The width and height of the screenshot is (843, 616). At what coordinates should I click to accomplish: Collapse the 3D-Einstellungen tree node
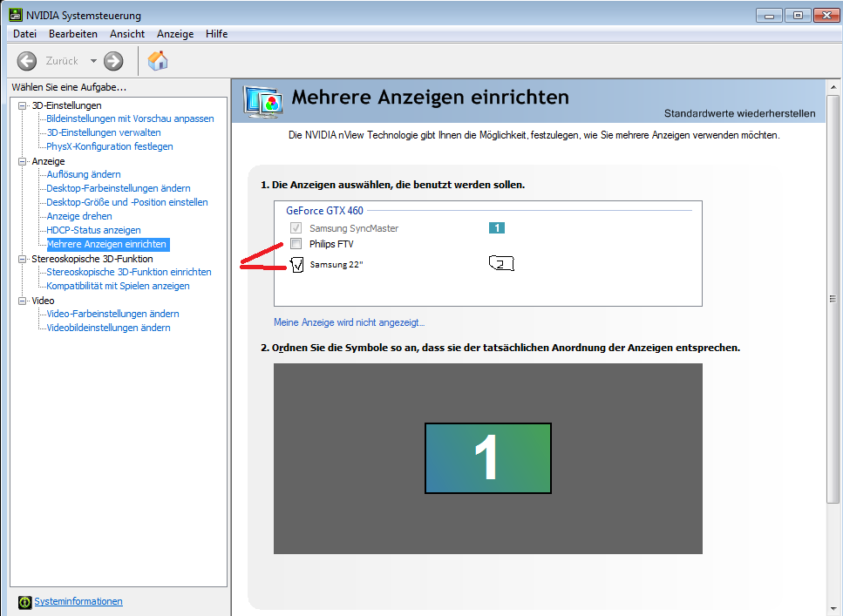pos(22,105)
